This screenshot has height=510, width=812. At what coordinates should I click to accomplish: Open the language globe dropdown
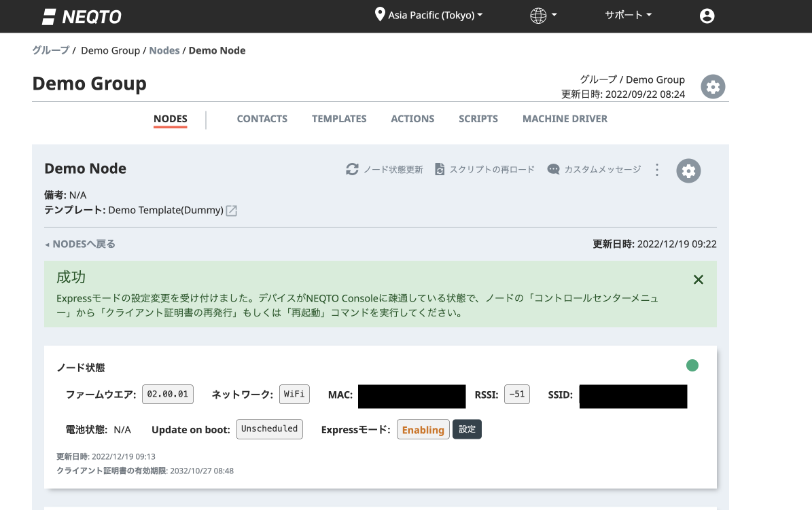coord(543,14)
